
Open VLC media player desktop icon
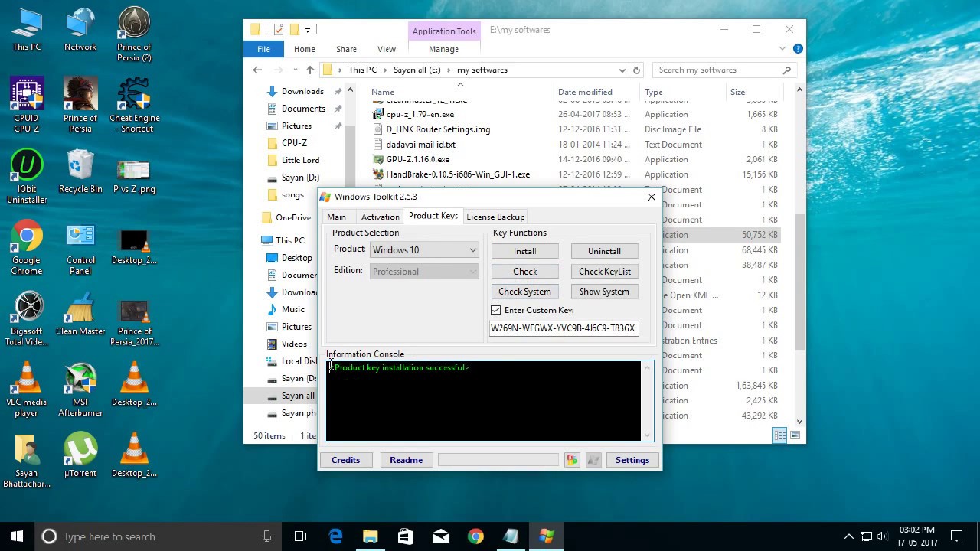pos(27,390)
